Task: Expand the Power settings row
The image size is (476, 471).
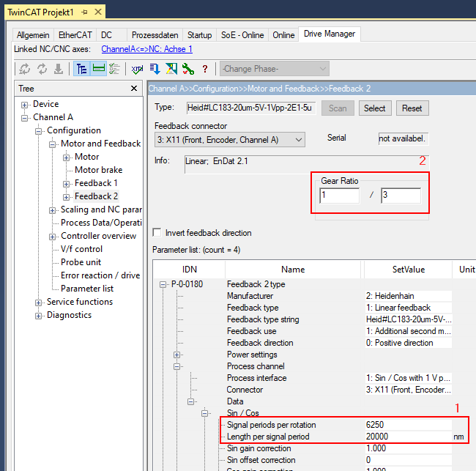Action: [177, 355]
